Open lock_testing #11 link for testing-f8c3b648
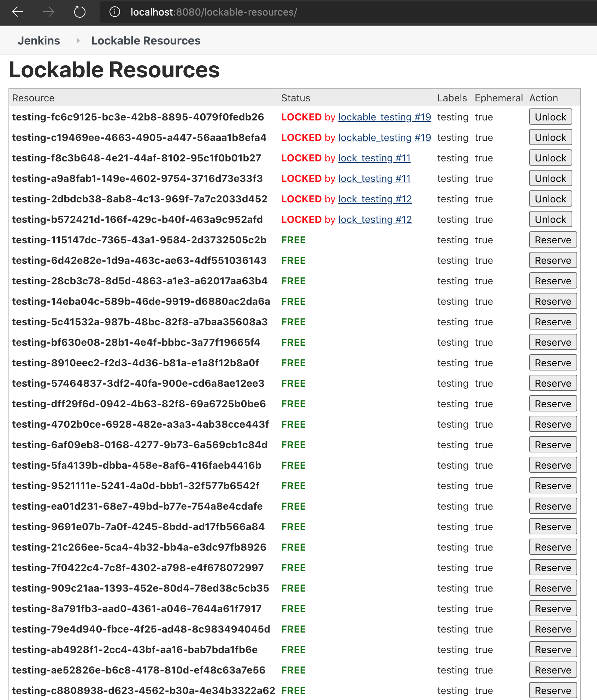 [x=374, y=158]
